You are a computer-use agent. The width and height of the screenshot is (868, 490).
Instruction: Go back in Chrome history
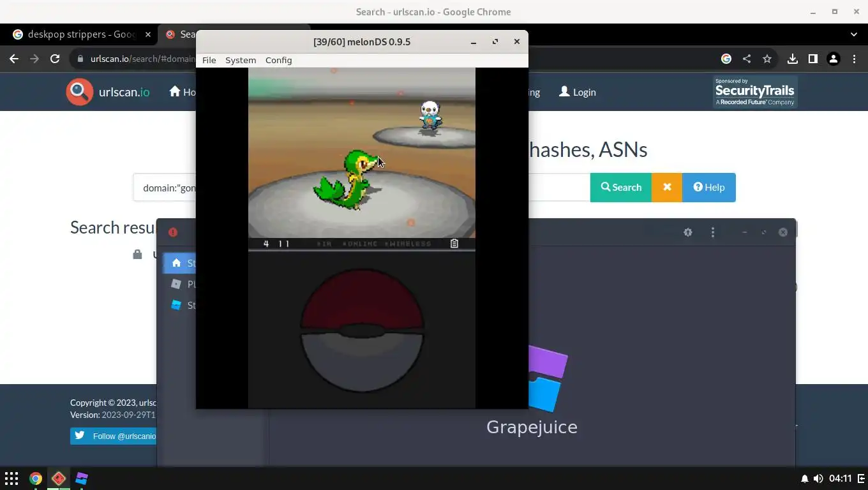[14, 59]
